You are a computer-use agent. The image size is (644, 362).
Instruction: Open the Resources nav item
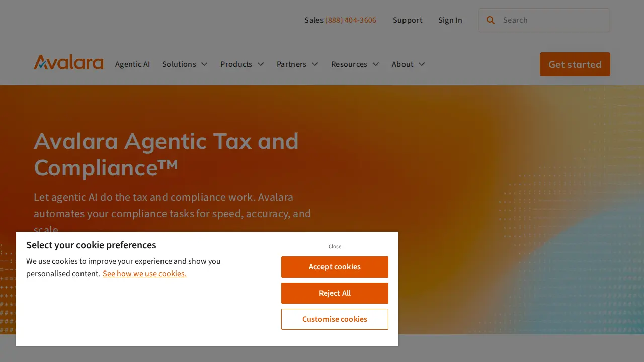pos(349,64)
